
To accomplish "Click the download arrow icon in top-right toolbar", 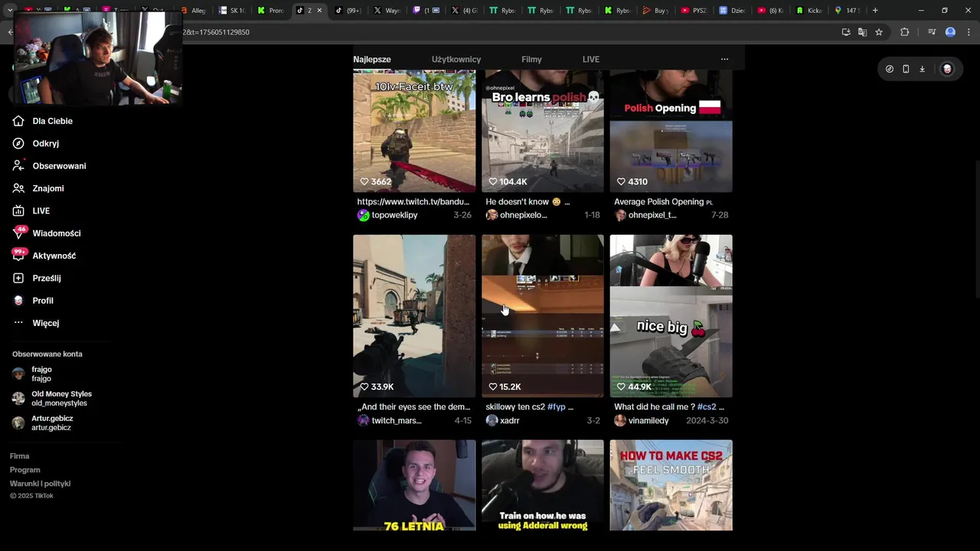I will (922, 69).
